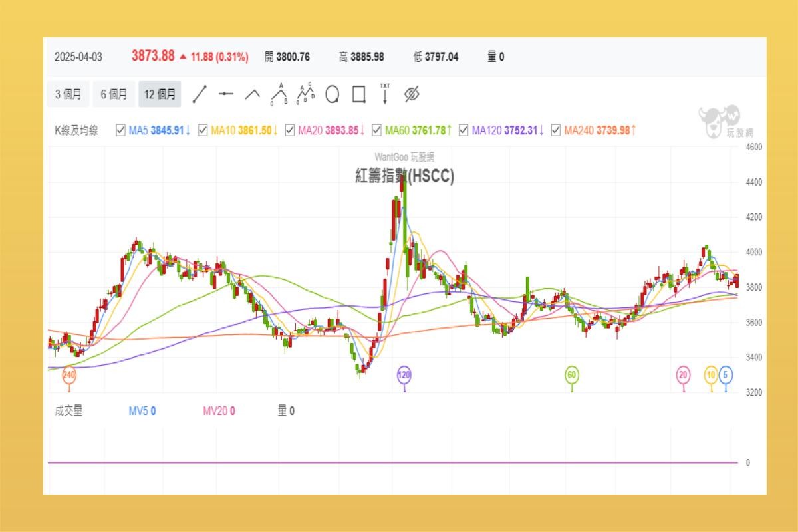Click the MA240 3739.98 value
Viewport: 798px width, 532px height.
tap(600, 130)
